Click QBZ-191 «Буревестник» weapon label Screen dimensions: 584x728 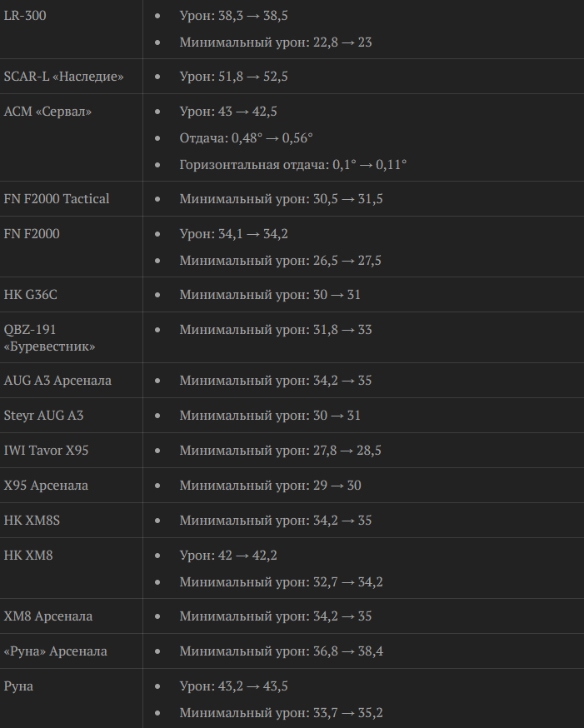click(49, 337)
